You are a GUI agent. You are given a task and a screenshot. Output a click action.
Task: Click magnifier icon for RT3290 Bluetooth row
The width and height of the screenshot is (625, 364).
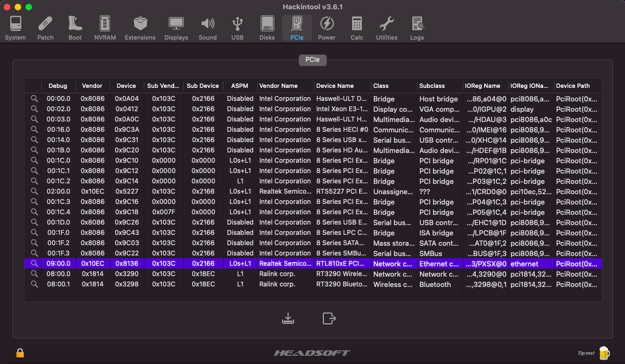click(x=34, y=284)
